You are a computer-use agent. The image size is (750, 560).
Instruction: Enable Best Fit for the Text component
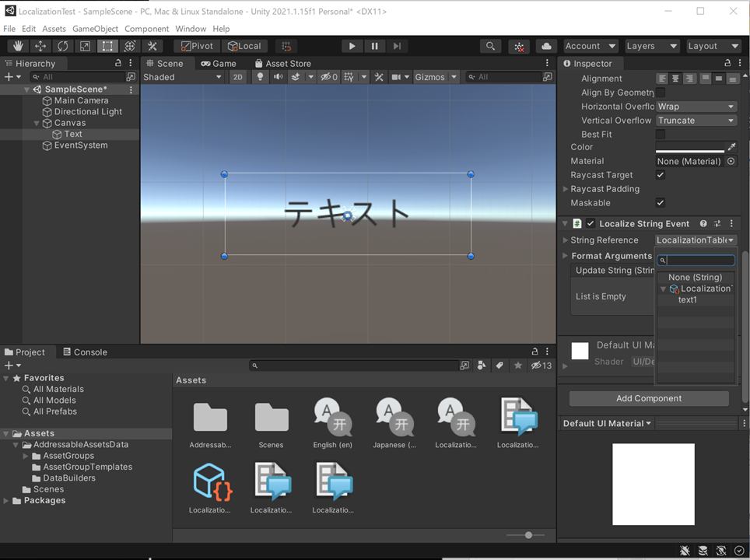(660, 134)
